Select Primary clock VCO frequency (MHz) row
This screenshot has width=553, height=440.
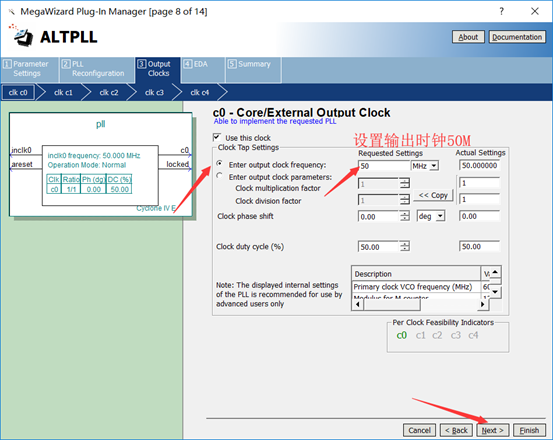[x=416, y=287]
